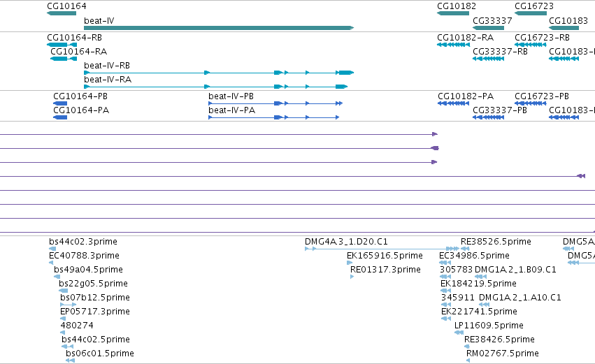Select the 305783 feature
Image resolution: width=595 pixels, height=364 pixels.
click(x=446, y=277)
